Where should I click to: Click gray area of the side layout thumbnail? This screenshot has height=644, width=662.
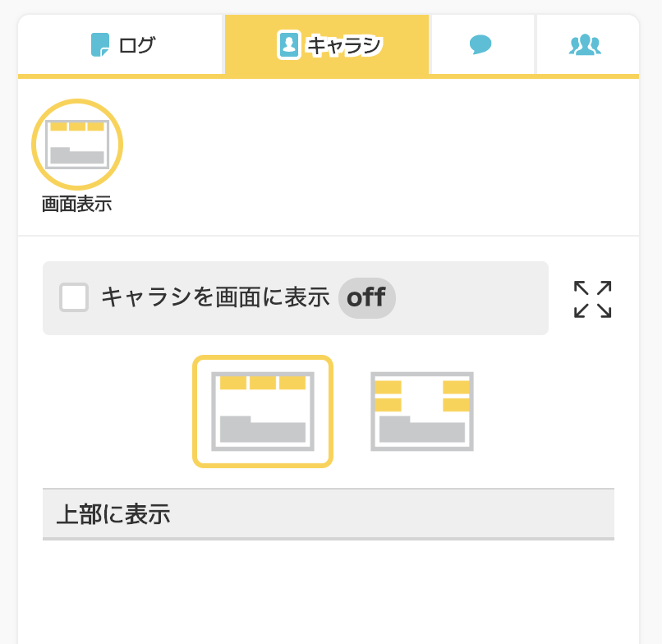point(422,431)
